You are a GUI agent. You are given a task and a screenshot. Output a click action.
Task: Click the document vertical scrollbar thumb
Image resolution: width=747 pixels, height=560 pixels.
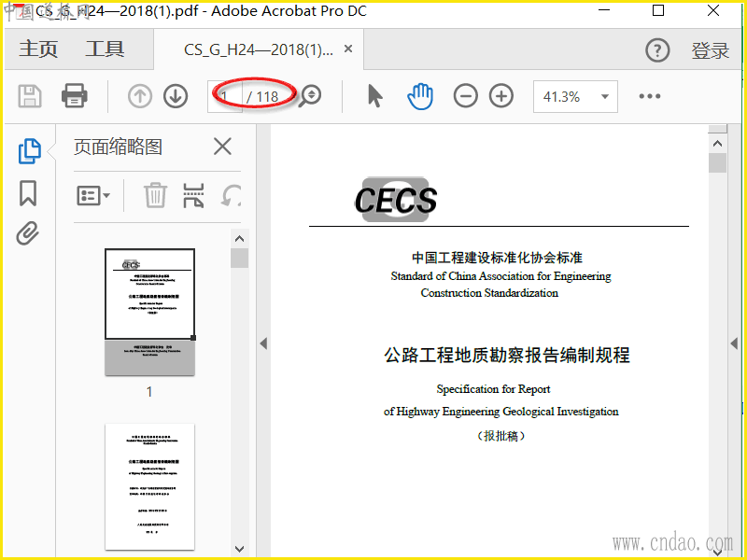(x=717, y=162)
